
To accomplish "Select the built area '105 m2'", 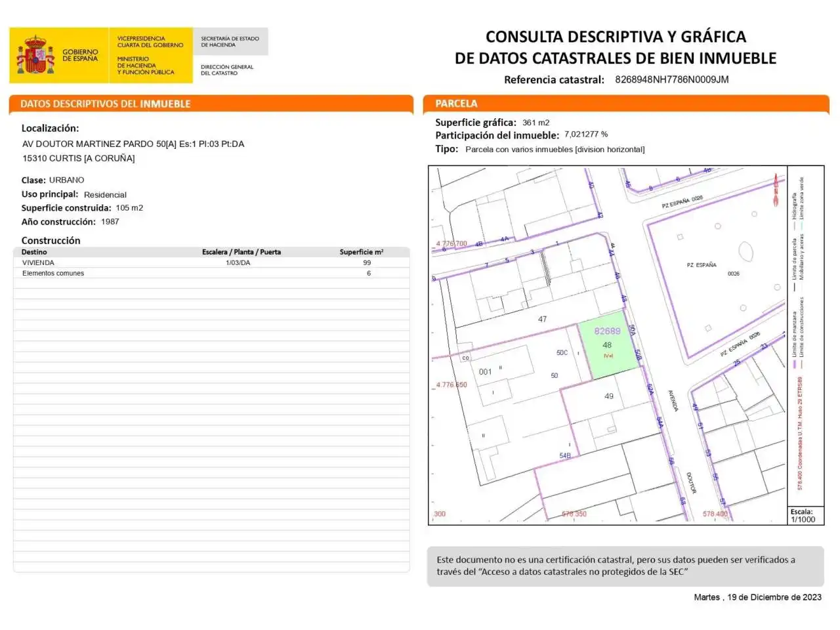I will click(x=129, y=208).
